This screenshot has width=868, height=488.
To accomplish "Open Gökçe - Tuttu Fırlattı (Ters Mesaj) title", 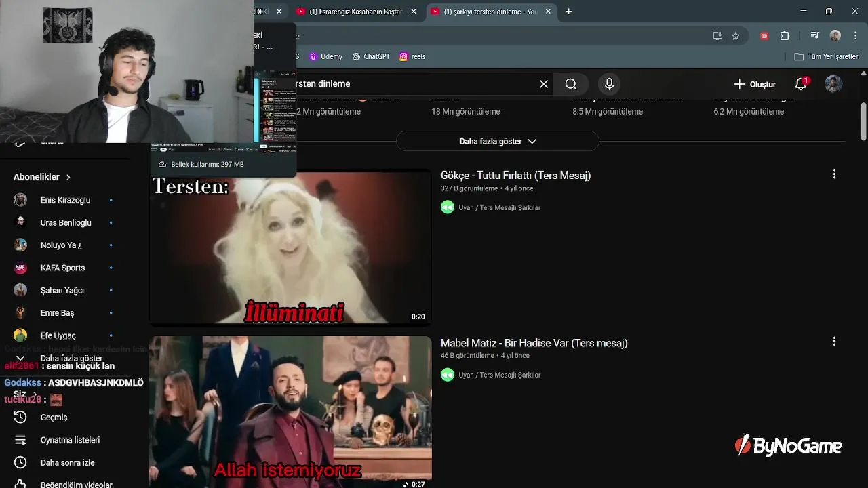I will coord(515,175).
